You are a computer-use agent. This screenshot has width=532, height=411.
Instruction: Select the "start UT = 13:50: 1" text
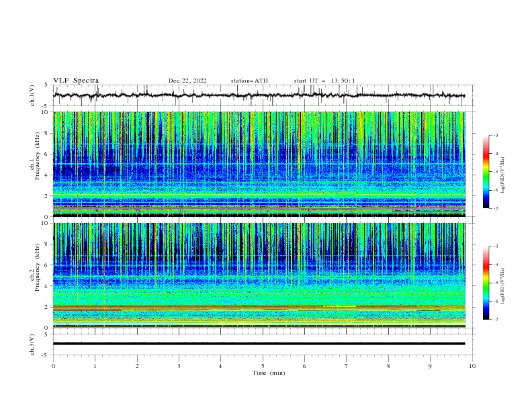324,81
